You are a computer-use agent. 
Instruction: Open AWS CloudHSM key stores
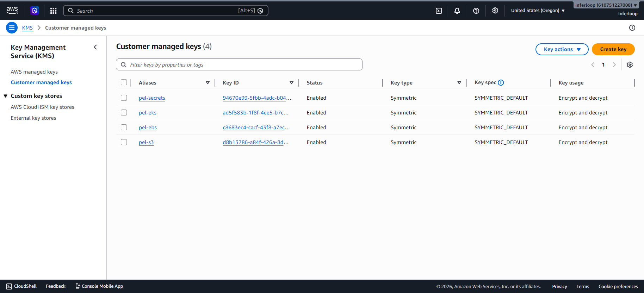42,107
